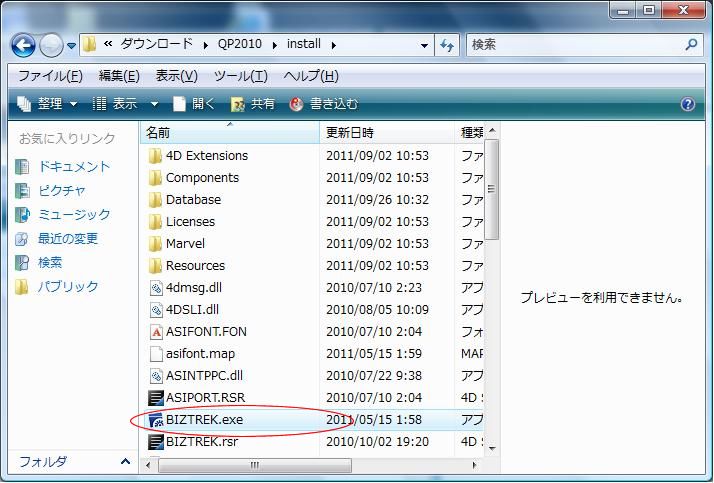Select the 4dmsg.dll file icon
714x483 pixels.
[156, 288]
